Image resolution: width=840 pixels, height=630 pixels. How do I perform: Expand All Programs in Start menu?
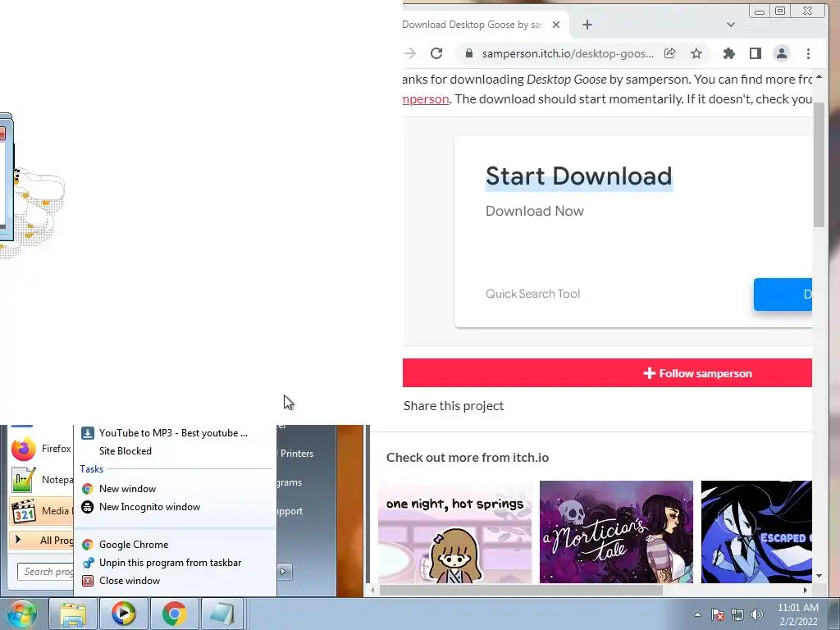41,540
